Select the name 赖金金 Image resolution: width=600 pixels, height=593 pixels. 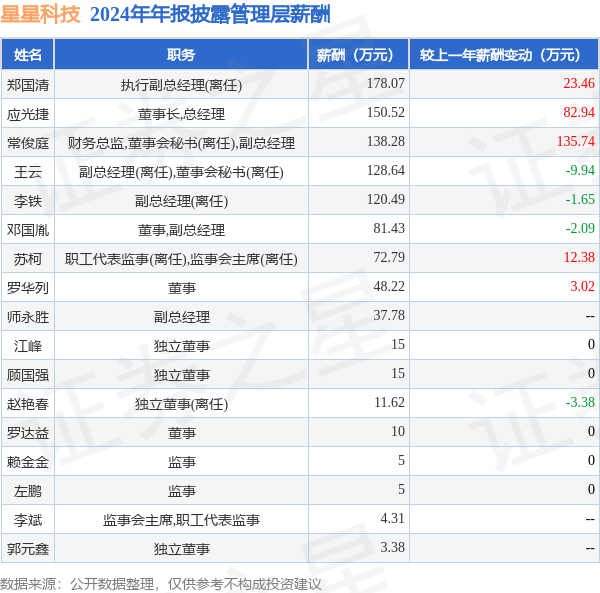[28, 462]
